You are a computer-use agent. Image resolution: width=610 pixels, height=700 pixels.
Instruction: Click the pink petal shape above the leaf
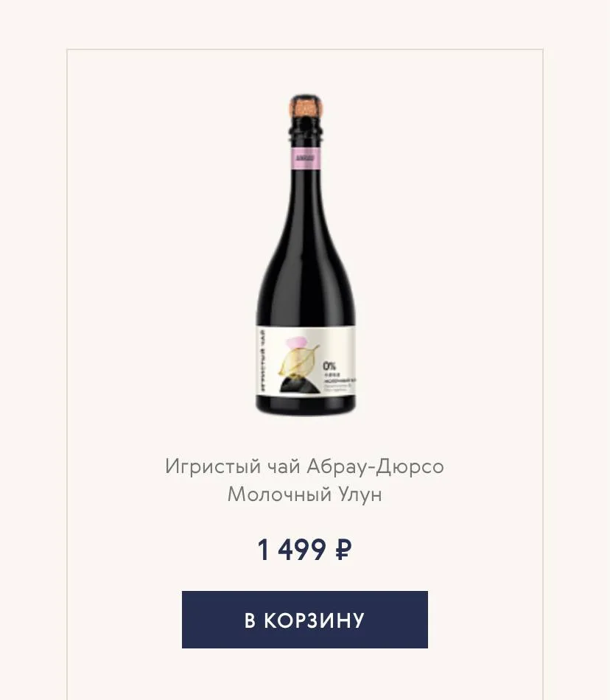pyautogui.click(x=296, y=343)
